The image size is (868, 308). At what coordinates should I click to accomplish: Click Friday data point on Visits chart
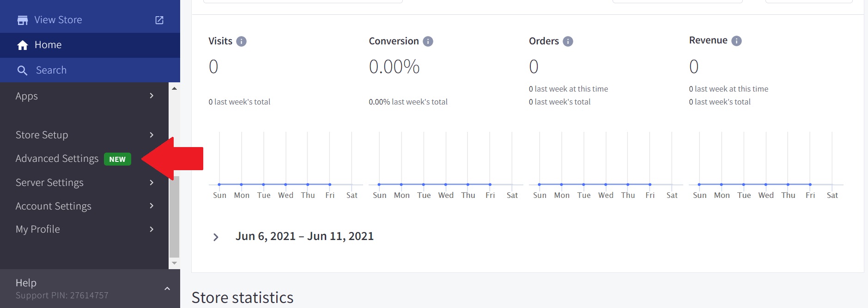coord(330,185)
